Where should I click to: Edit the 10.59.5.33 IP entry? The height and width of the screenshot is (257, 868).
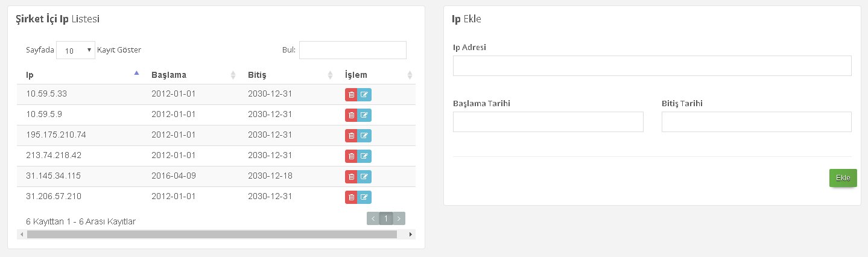(364, 95)
